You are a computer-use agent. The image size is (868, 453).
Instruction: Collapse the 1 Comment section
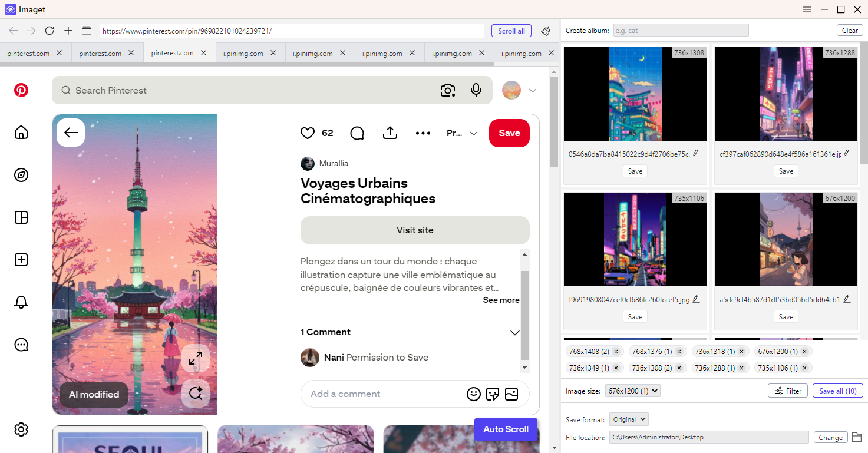pos(515,333)
